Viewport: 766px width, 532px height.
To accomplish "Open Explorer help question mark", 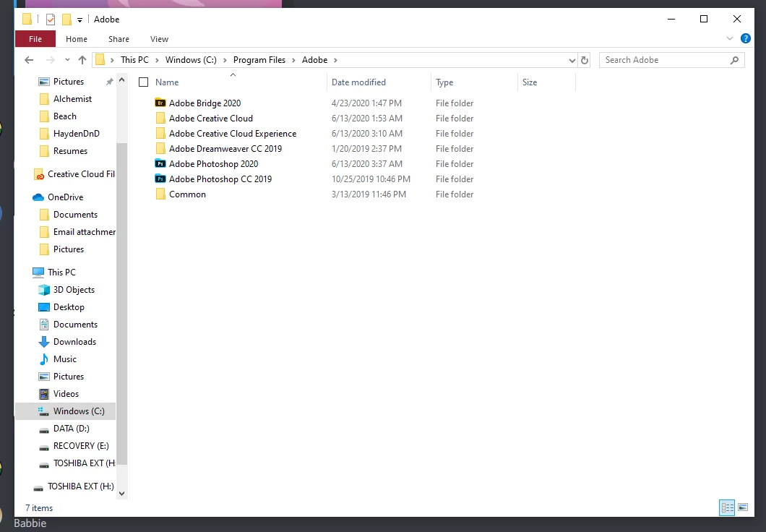I will [x=746, y=38].
